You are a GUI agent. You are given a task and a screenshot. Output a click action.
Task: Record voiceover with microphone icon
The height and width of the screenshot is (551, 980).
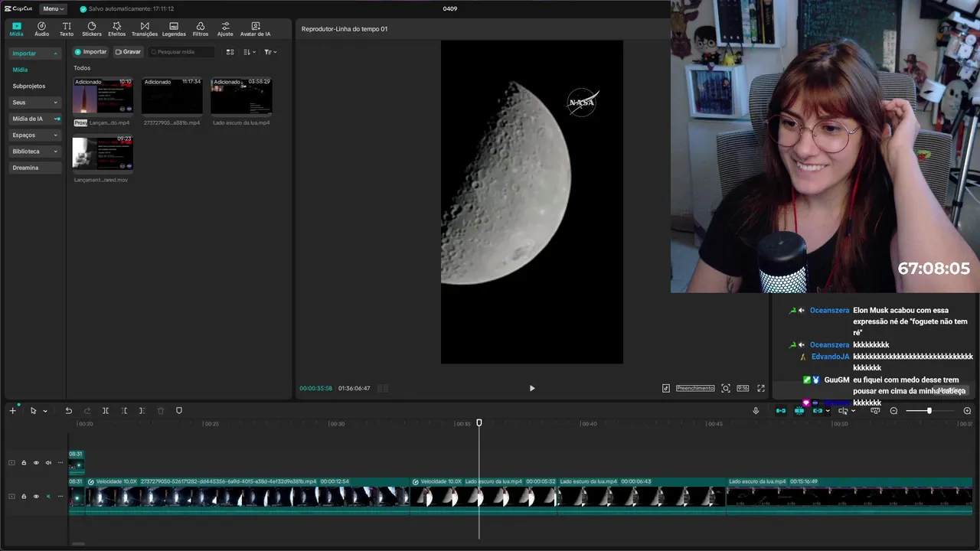tap(756, 411)
